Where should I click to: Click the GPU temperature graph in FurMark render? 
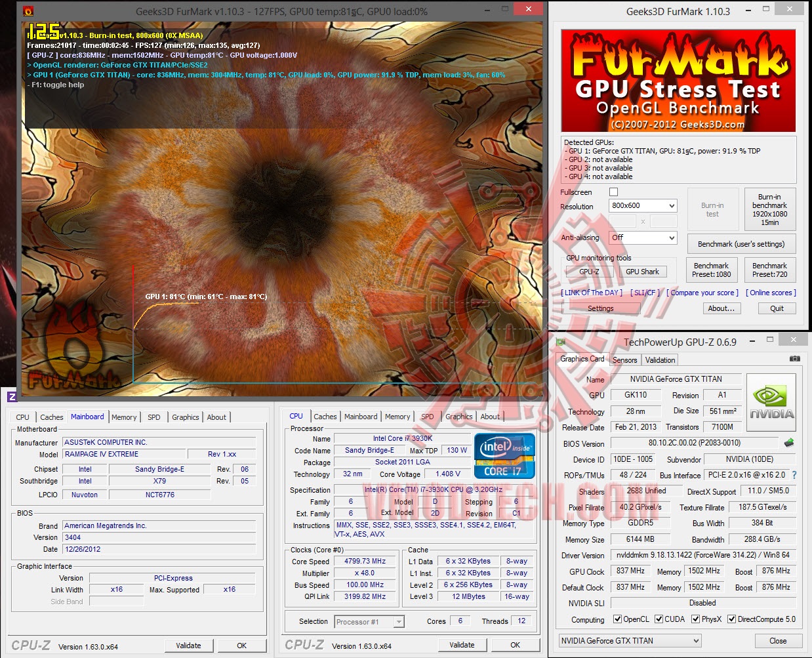click(x=338, y=325)
